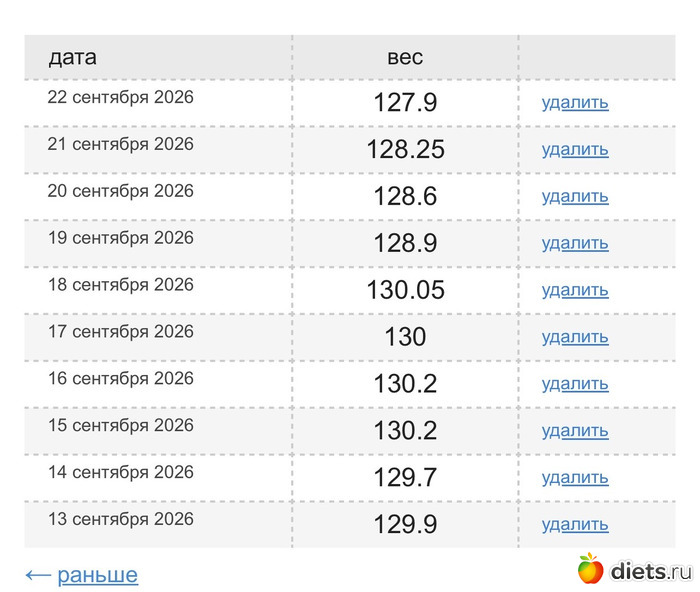Delete the 22 сентября 2026 weight entry
Image resolution: width=700 pixels, height=592 pixels.
575,103
